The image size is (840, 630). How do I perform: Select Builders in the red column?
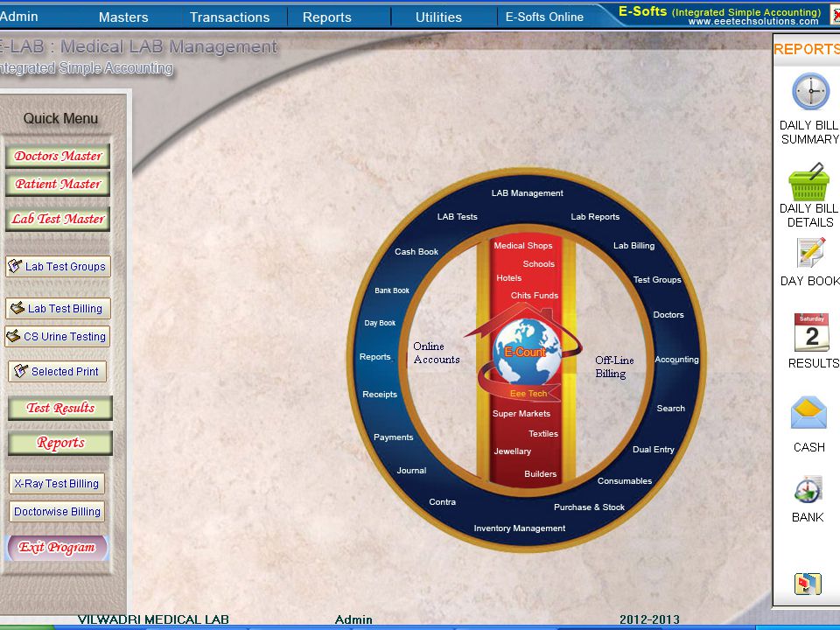point(541,473)
